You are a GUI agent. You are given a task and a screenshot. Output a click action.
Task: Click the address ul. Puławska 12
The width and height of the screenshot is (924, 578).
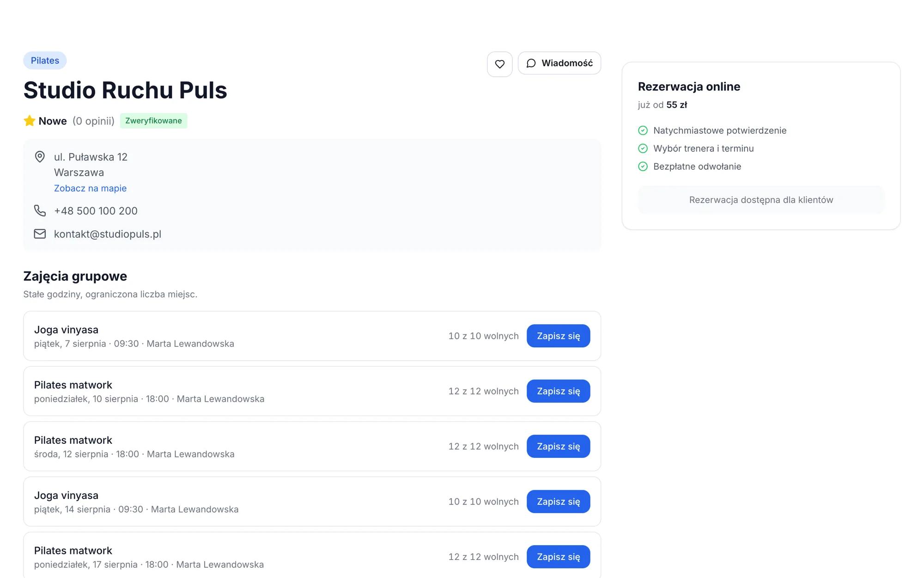click(91, 157)
